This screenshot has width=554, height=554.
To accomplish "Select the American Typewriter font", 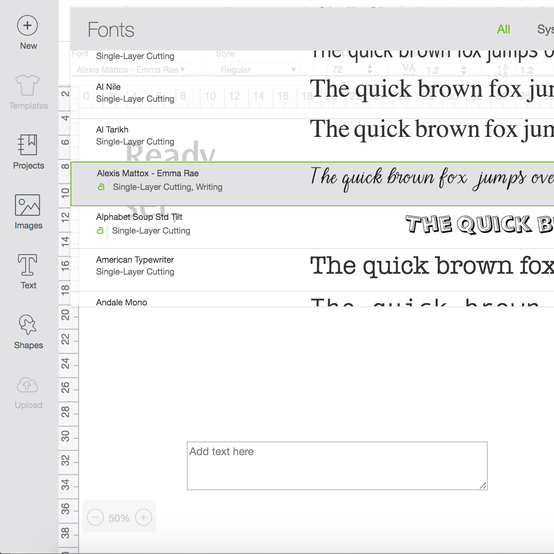I will point(312,270).
